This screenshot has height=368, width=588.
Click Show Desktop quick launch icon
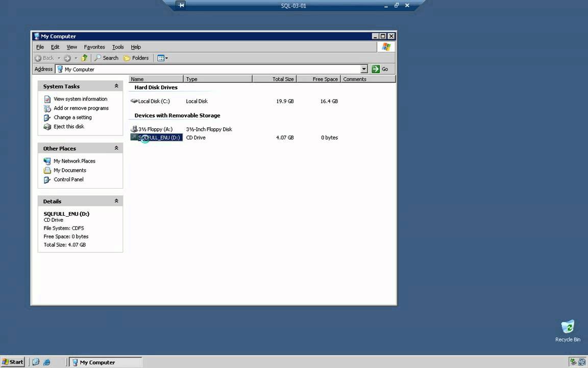point(36,362)
